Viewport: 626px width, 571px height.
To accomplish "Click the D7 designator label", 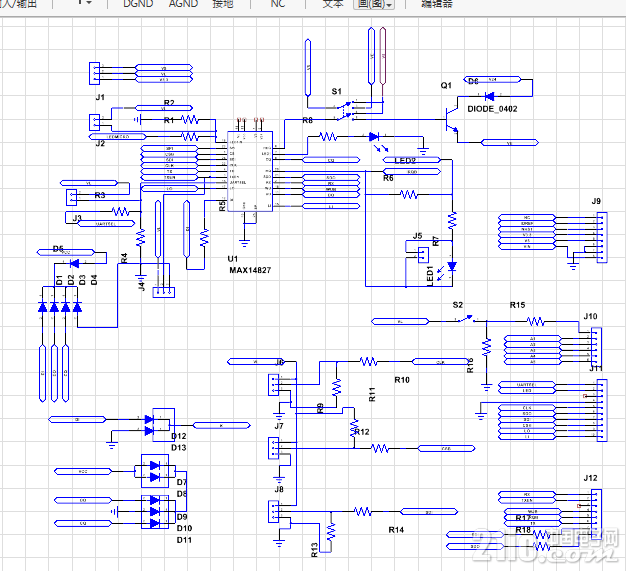I will coord(182,482).
